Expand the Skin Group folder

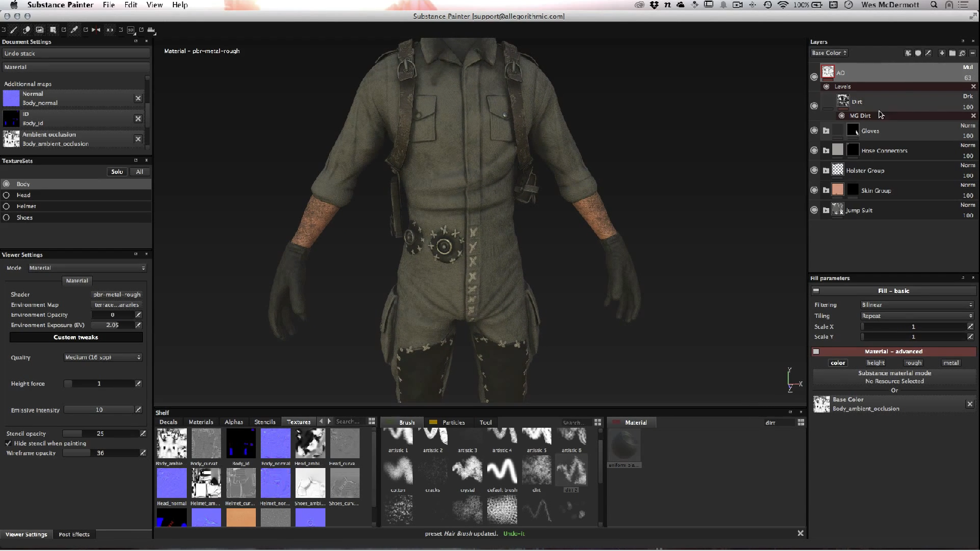(x=826, y=190)
